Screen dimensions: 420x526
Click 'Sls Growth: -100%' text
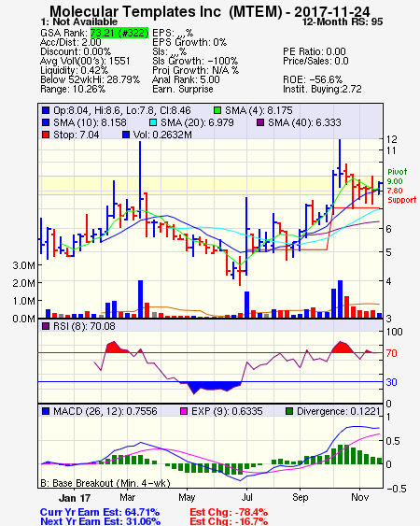[x=195, y=61]
